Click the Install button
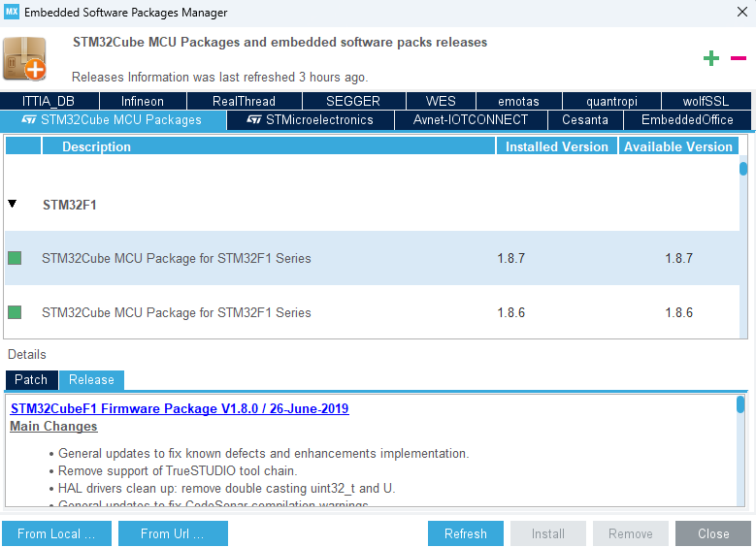The image size is (756, 547). click(x=548, y=533)
